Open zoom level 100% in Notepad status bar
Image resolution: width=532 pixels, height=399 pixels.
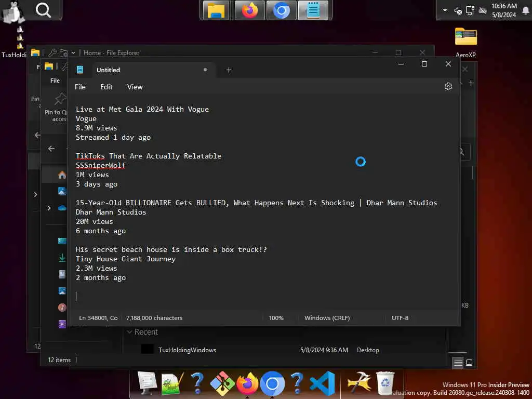(276, 318)
